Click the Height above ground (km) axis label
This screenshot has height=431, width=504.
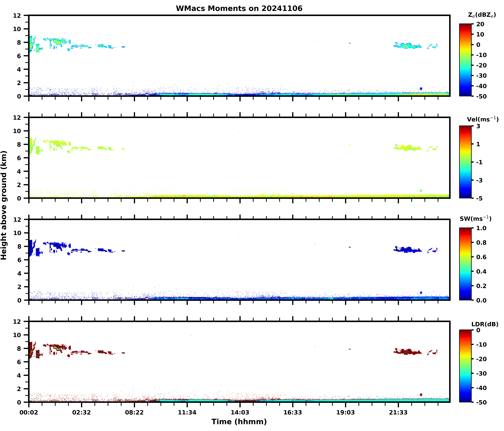[x=4, y=205]
